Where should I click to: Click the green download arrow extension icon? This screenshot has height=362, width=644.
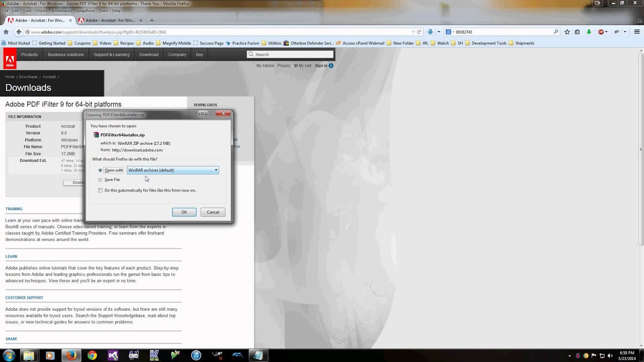click(x=589, y=32)
